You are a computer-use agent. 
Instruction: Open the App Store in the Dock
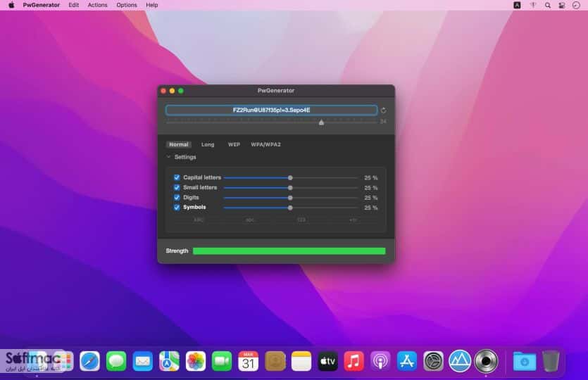[407, 361]
